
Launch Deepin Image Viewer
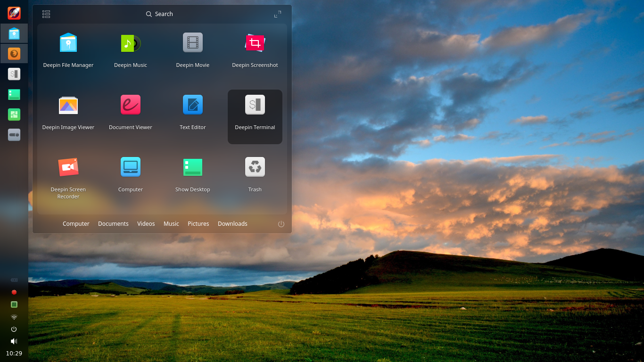(68, 105)
